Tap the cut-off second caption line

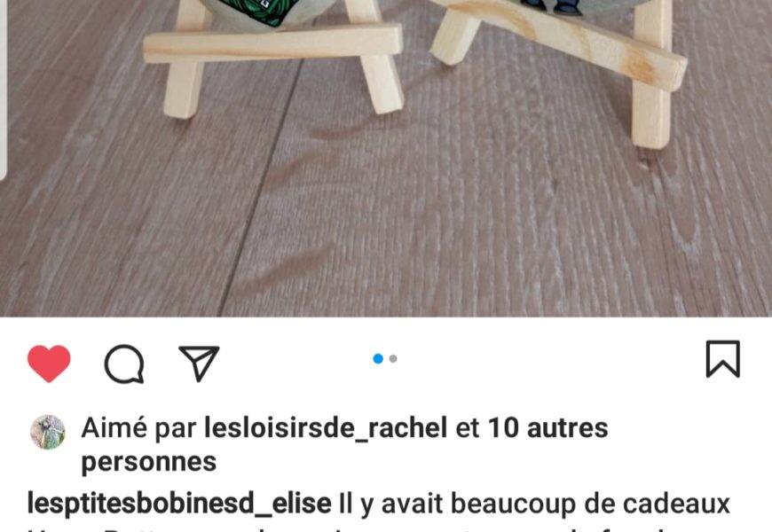tap(379, 528)
